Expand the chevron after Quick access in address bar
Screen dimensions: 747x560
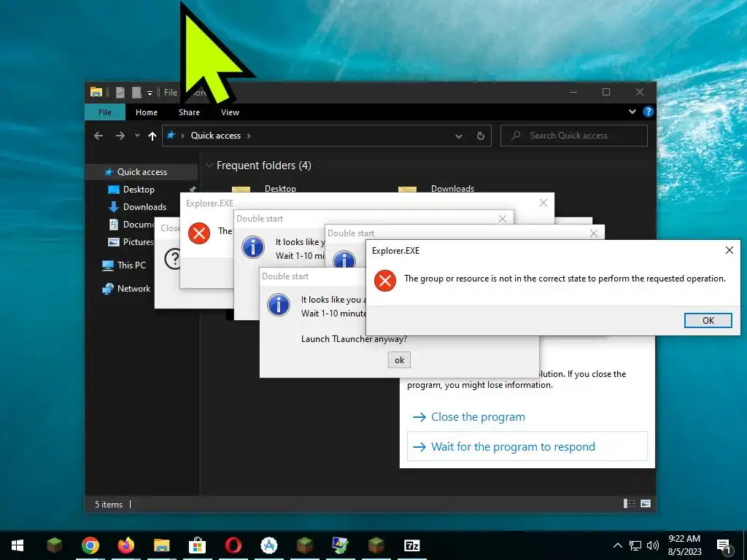249,136
